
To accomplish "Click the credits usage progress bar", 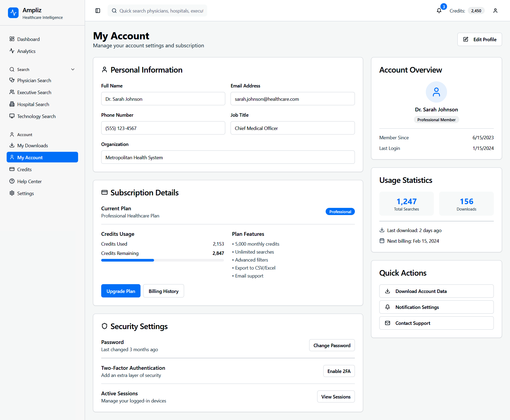I will (x=162, y=260).
